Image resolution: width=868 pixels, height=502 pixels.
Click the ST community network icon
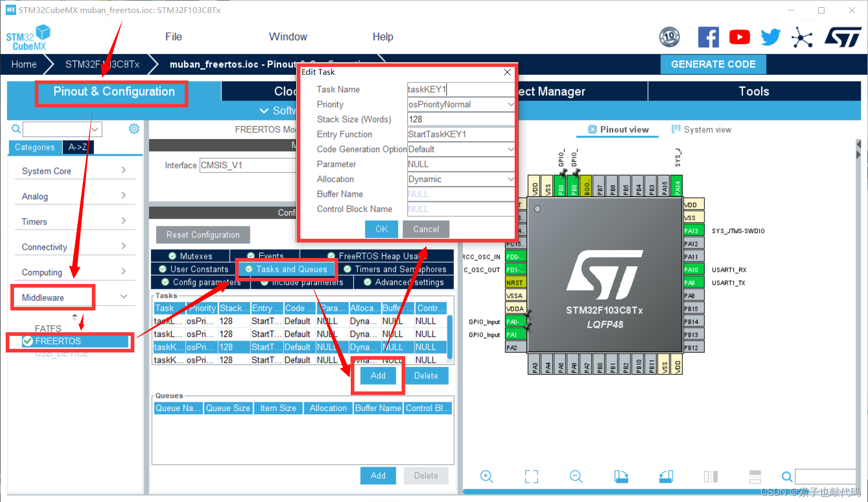coord(802,37)
